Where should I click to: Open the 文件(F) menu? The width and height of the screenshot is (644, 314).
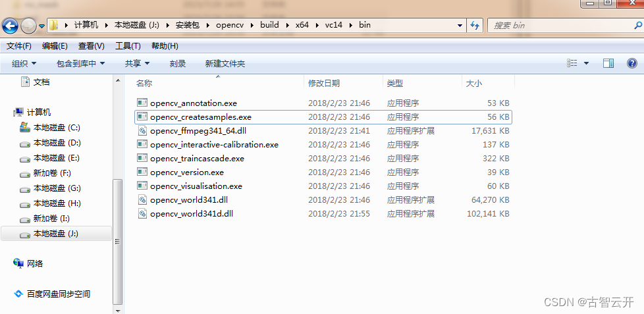19,46
